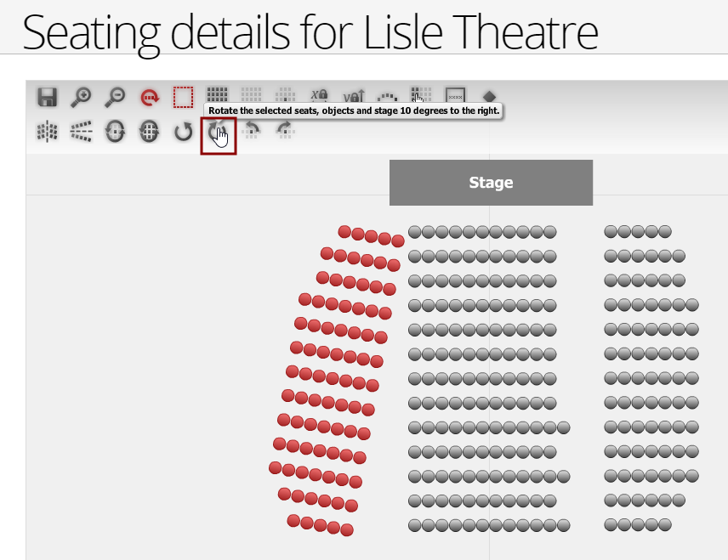The width and height of the screenshot is (728, 560).
Task: Select the red dashed rectangle selection tool
Action: point(183,97)
